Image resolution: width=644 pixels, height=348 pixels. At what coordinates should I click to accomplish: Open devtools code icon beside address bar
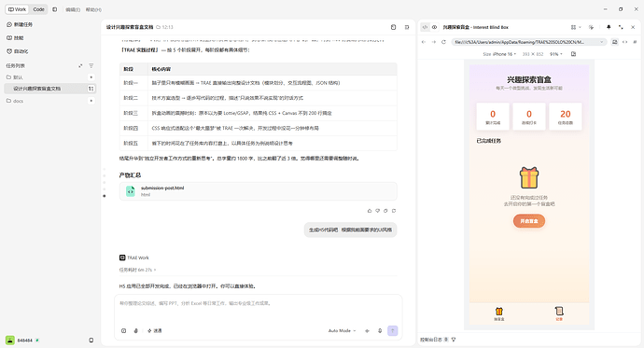point(624,42)
